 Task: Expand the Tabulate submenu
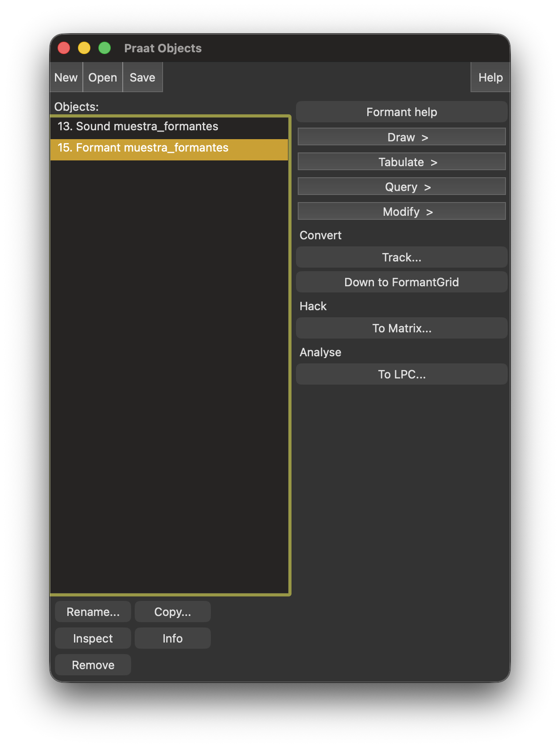pos(401,162)
